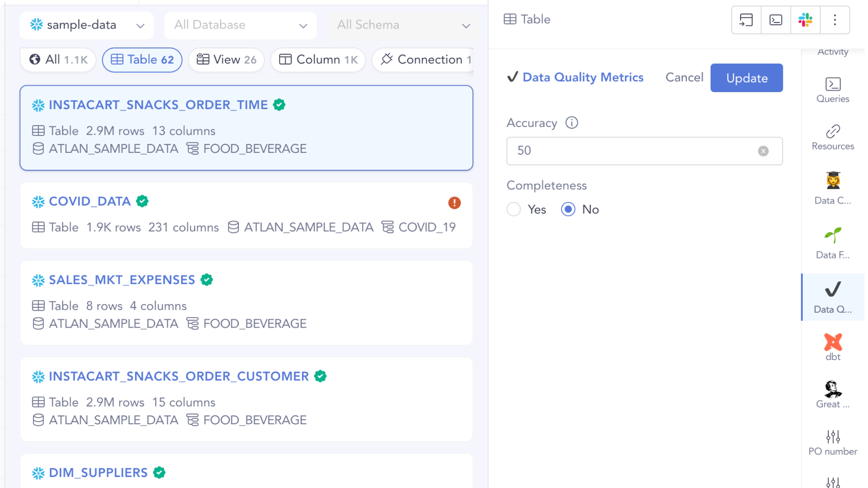Open SALES_MKT_EXPENSES table link

click(122, 280)
